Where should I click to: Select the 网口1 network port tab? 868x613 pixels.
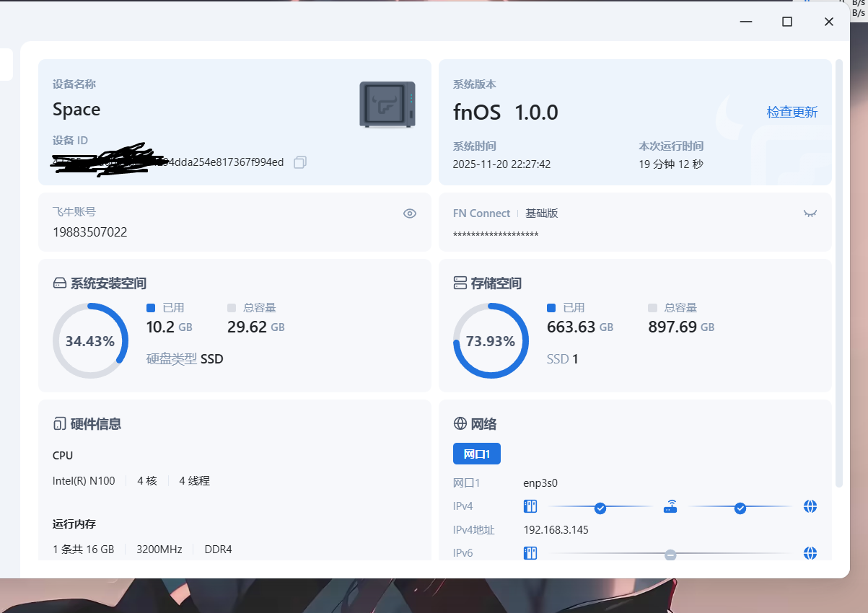tap(477, 454)
